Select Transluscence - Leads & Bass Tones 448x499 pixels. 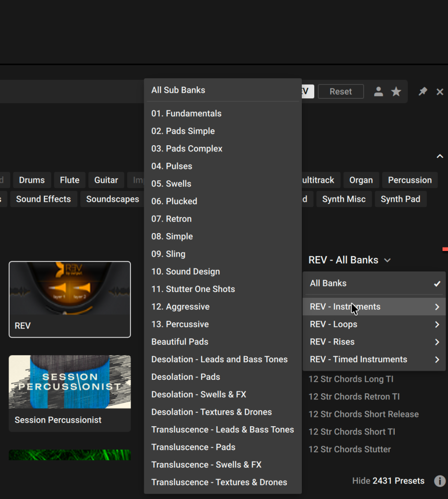[223, 430]
